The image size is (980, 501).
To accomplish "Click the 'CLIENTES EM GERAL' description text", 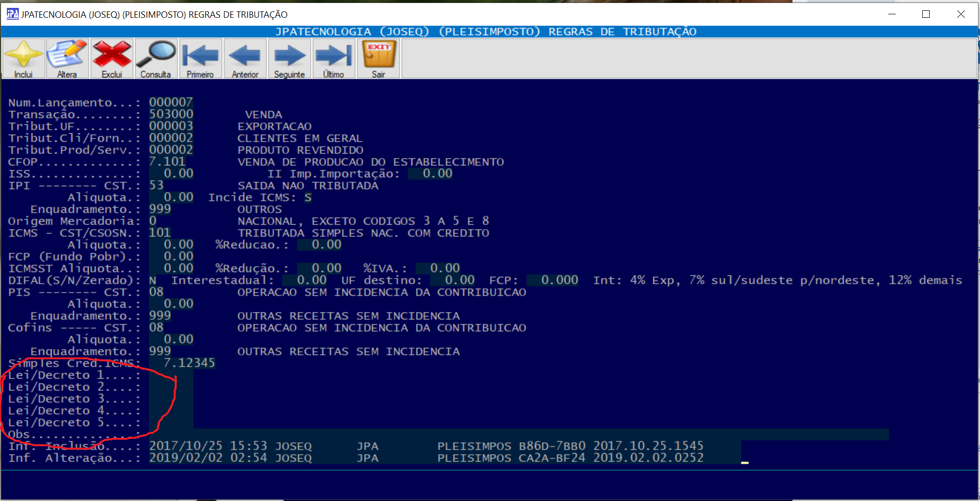I will click(x=300, y=138).
